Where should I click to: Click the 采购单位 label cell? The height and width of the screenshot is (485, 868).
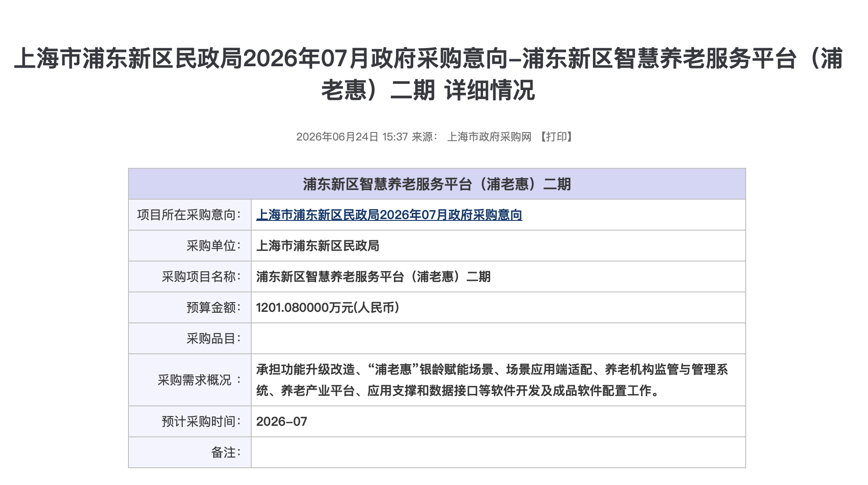[190, 246]
